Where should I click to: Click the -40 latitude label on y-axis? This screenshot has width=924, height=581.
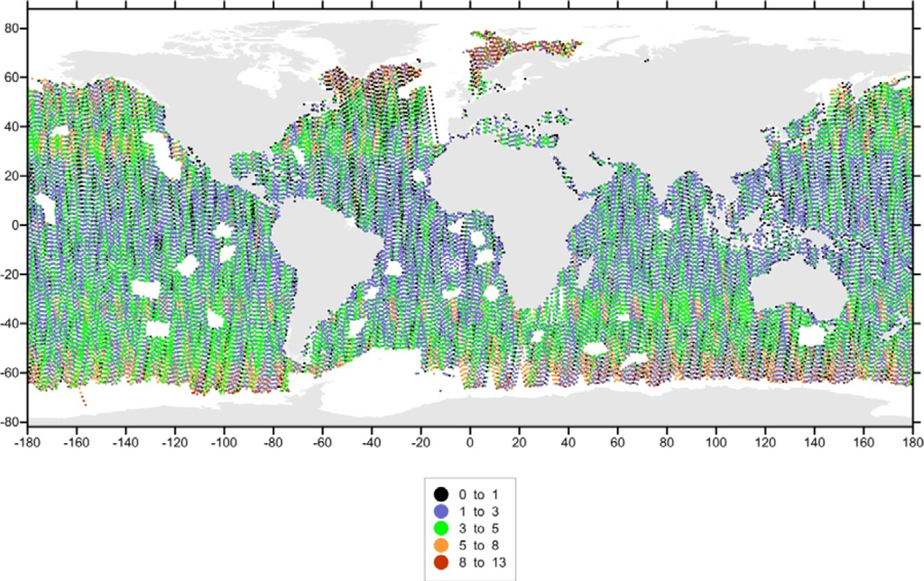pyautogui.click(x=12, y=322)
